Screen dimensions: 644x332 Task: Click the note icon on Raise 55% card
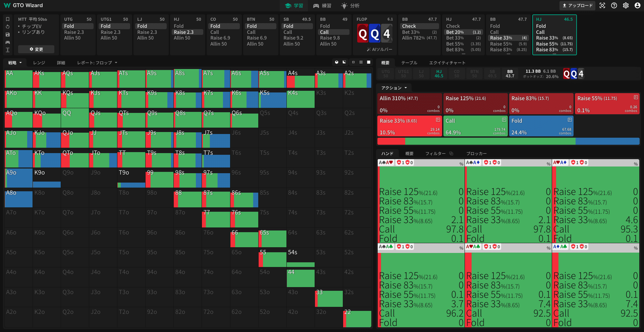pos(636,97)
